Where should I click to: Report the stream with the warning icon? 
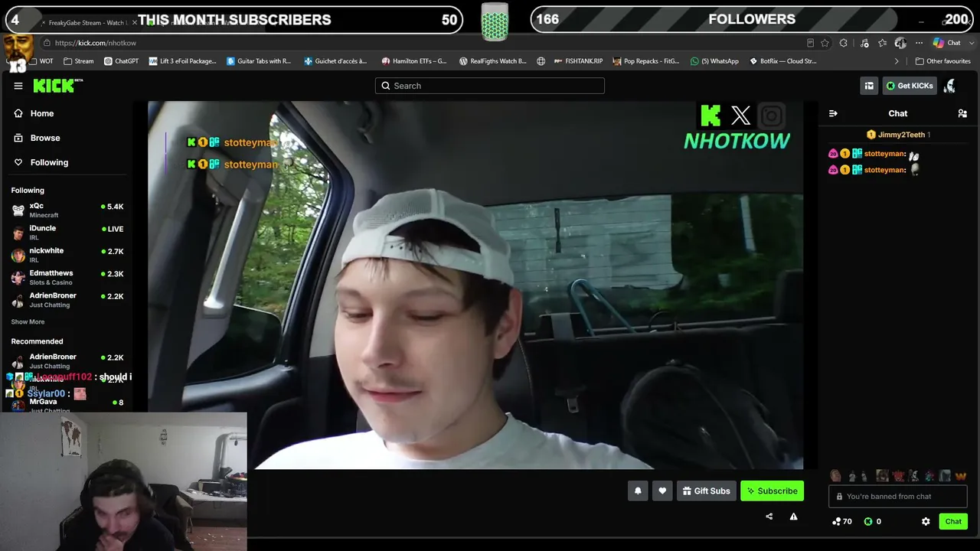click(x=793, y=517)
